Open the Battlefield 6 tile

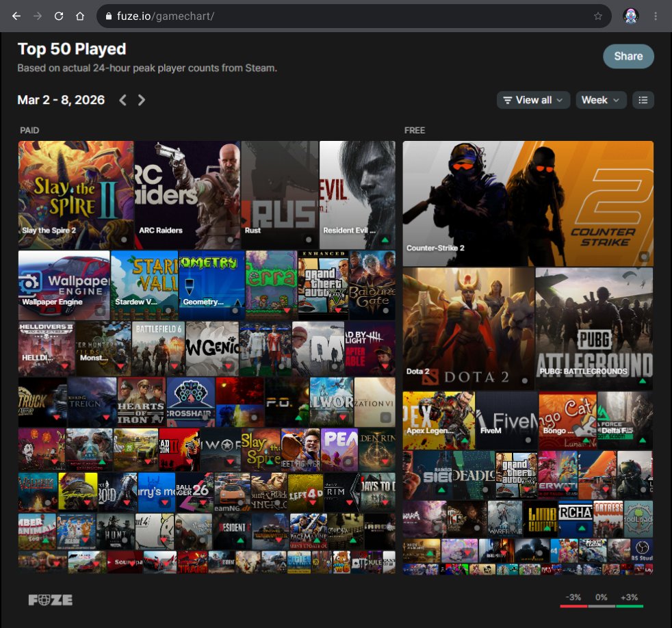point(158,348)
